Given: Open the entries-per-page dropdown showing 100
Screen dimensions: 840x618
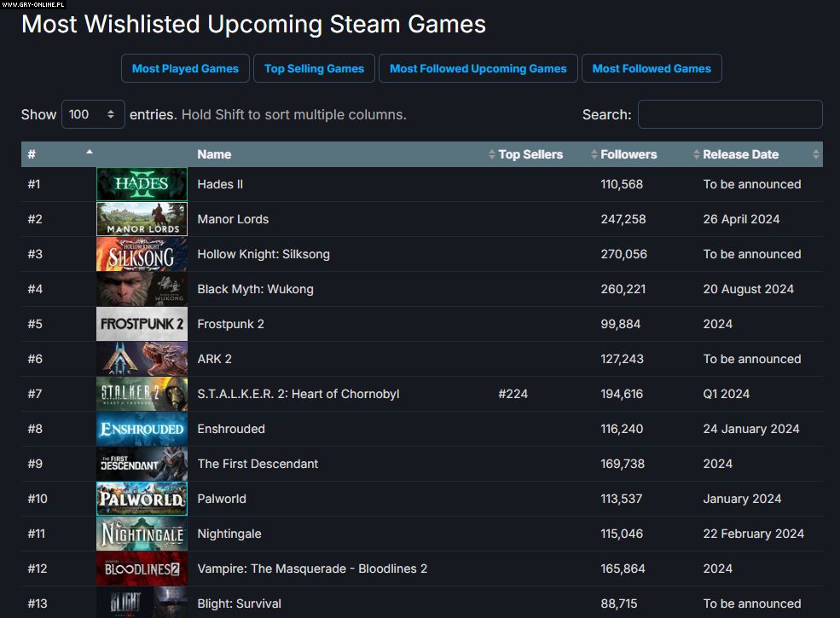Looking at the screenshot, I should coord(93,114).
